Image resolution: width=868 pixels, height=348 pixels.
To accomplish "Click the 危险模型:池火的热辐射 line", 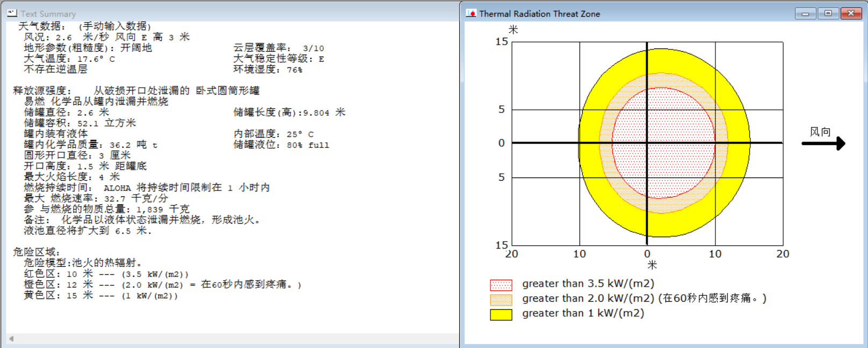I will [83, 263].
